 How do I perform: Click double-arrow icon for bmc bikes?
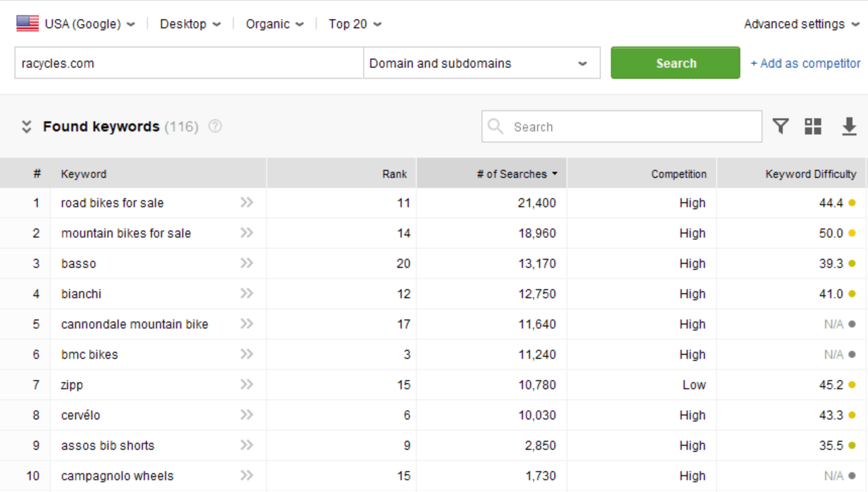pos(247,354)
